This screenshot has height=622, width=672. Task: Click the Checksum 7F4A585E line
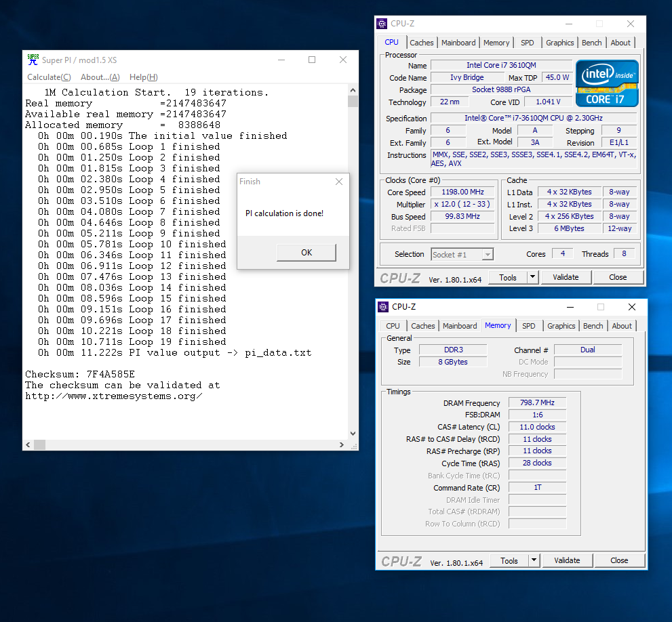80,375
